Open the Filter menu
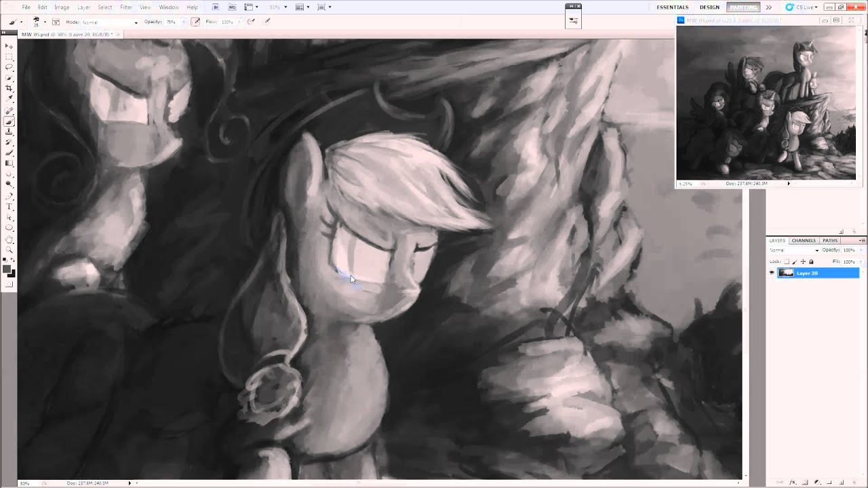Viewport: 868px width, 488px height. (x=126, y=7)
